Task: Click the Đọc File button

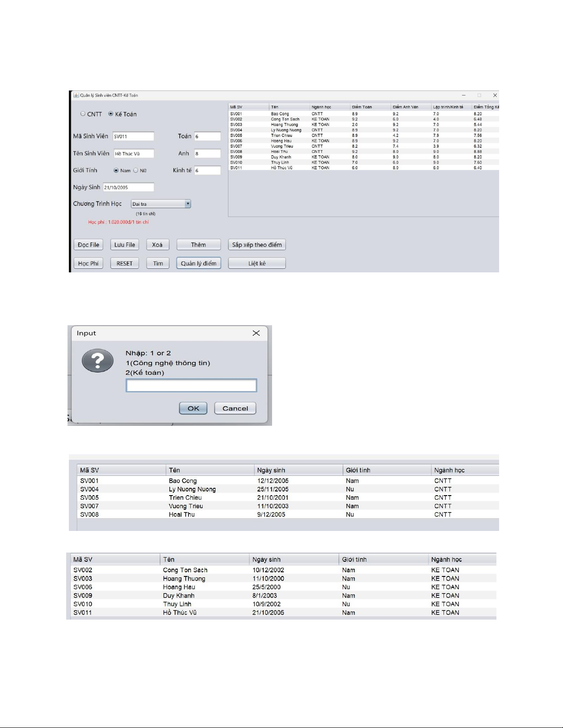Action: (88, 245)
